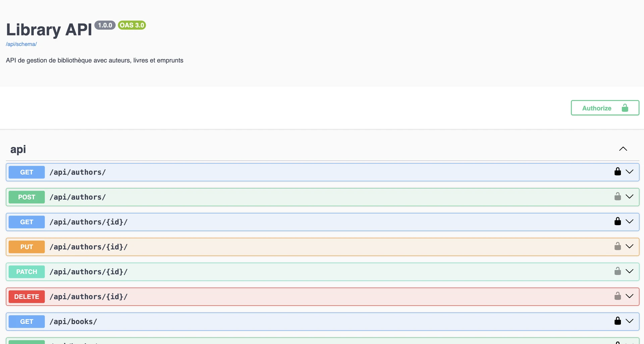Click lock icon on GET /api/books/ row
Viewport: 644px width, 344px height.
click(x=618, y=321)
